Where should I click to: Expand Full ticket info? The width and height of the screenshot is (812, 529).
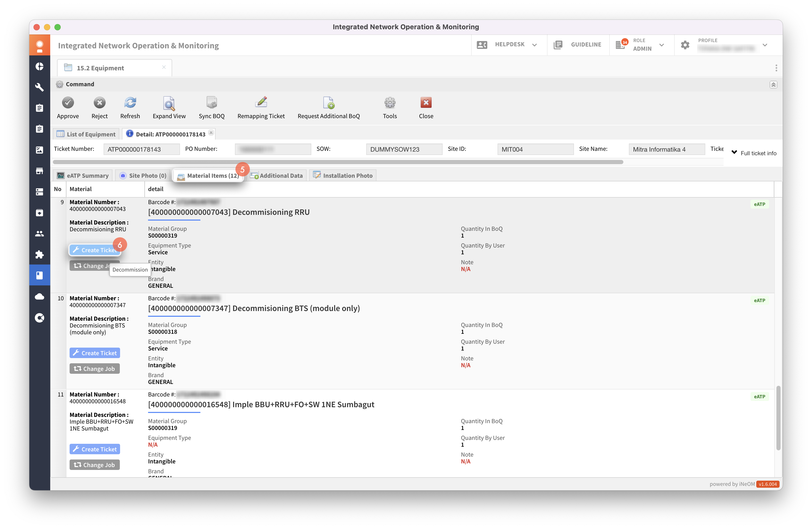point(754,153)
